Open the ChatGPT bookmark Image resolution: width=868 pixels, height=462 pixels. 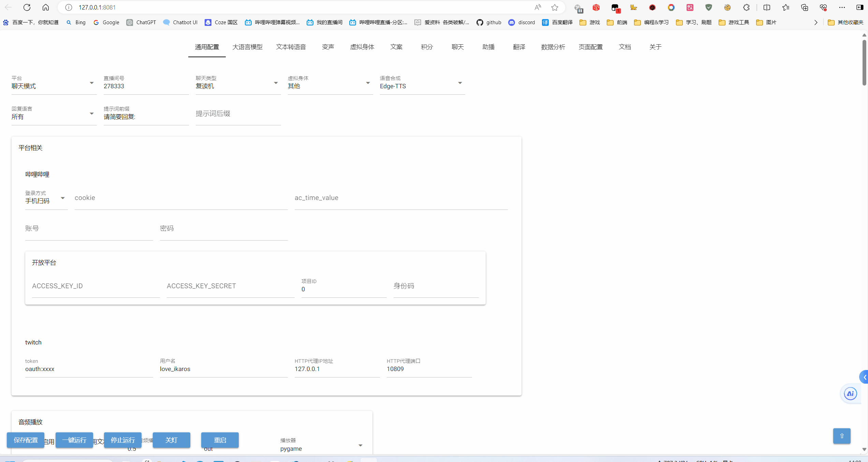(141, 22)
